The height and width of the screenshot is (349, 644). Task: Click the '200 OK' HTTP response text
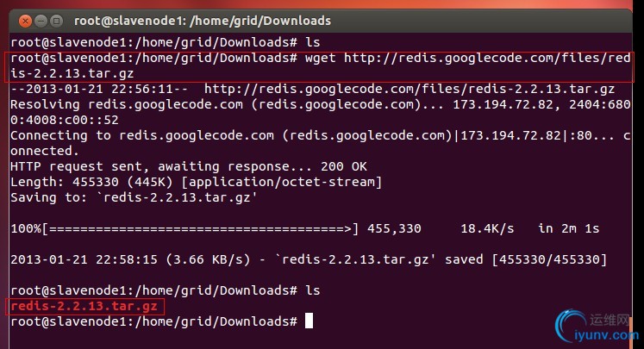[x=344, y=166]
